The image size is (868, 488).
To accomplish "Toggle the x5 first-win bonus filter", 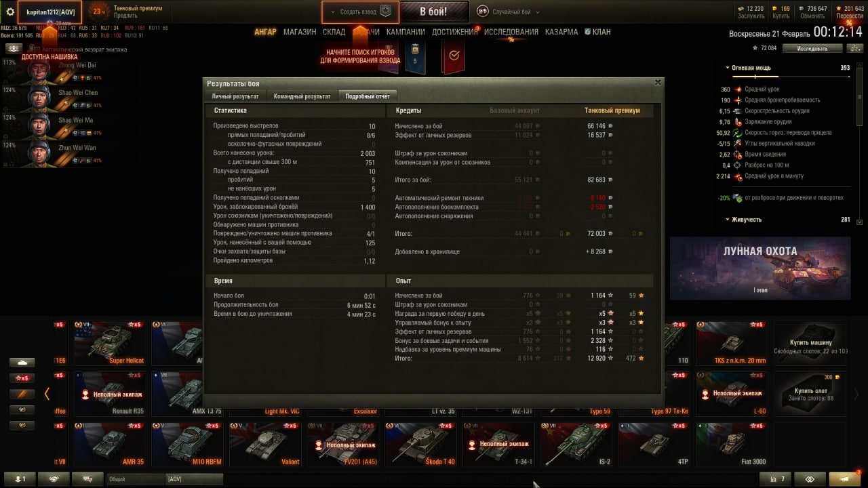I will coord(22,378).
